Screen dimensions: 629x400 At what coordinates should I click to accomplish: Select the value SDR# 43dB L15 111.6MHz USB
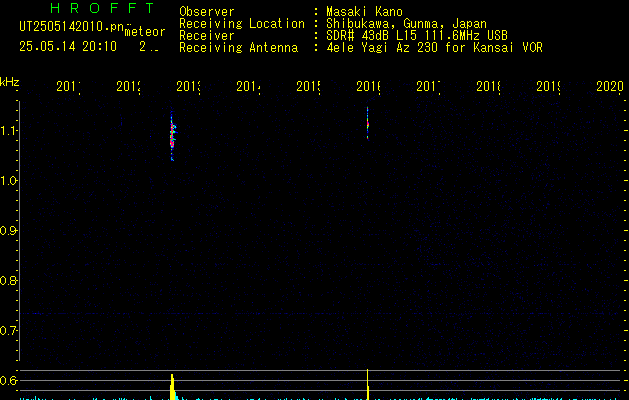click(417, 36)
